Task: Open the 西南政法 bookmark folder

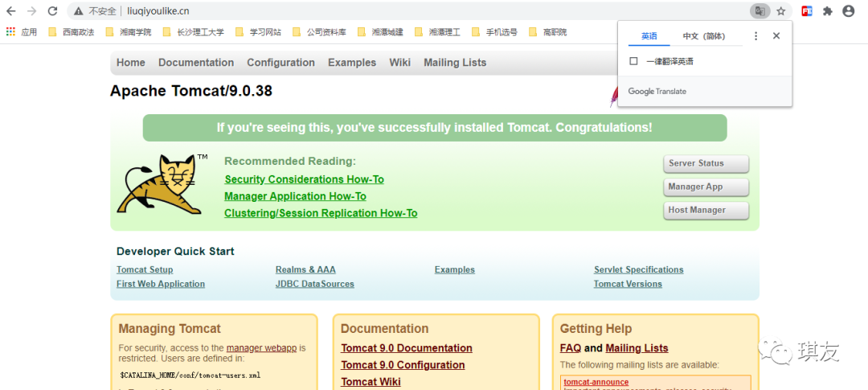Action: tap(72, 32)
